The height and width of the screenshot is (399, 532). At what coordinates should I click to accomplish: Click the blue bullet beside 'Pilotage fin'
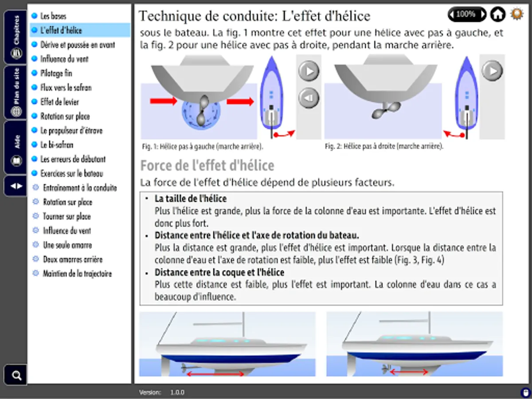tap(34, 73)
